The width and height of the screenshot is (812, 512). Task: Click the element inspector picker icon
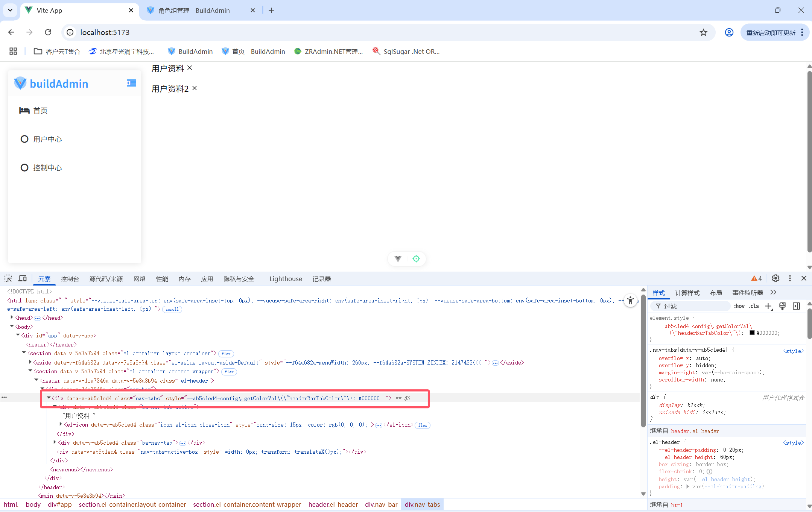point(8,278)
